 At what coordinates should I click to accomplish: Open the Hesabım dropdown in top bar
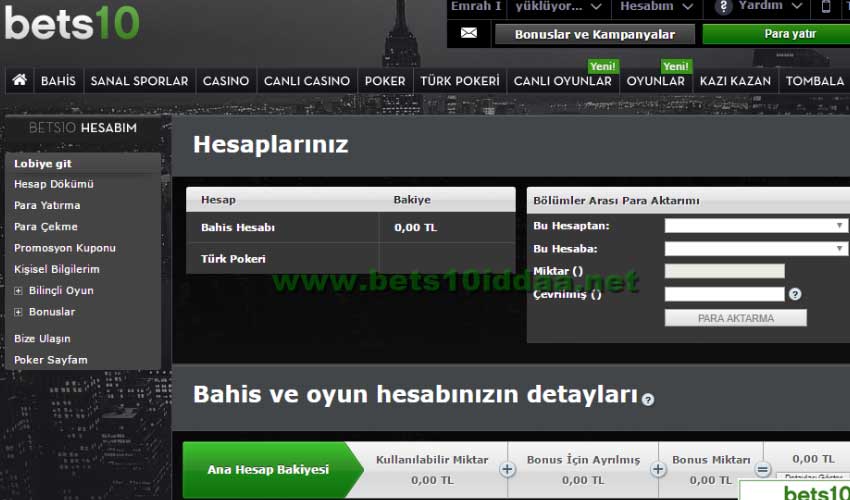[x=656, y=6]
